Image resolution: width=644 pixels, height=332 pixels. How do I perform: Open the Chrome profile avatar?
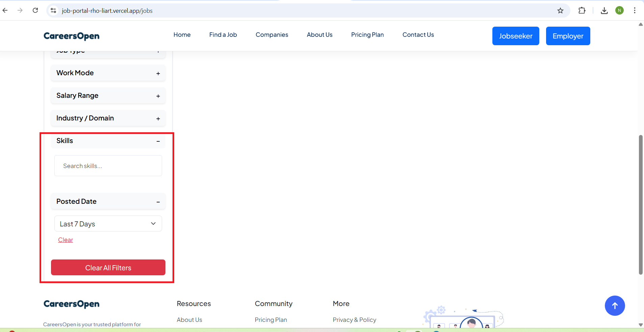pyautogui.click(x=619, y=11)
